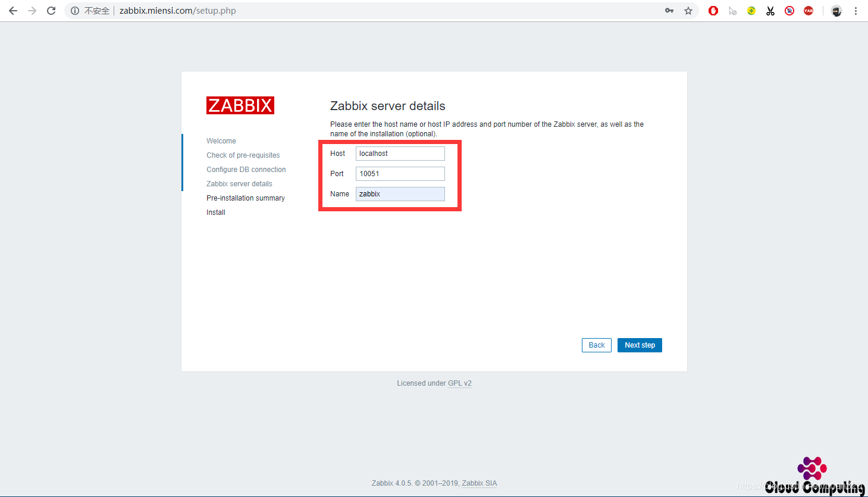
Task: Click the browser back arrow
Action: click(x=13, y=11)
